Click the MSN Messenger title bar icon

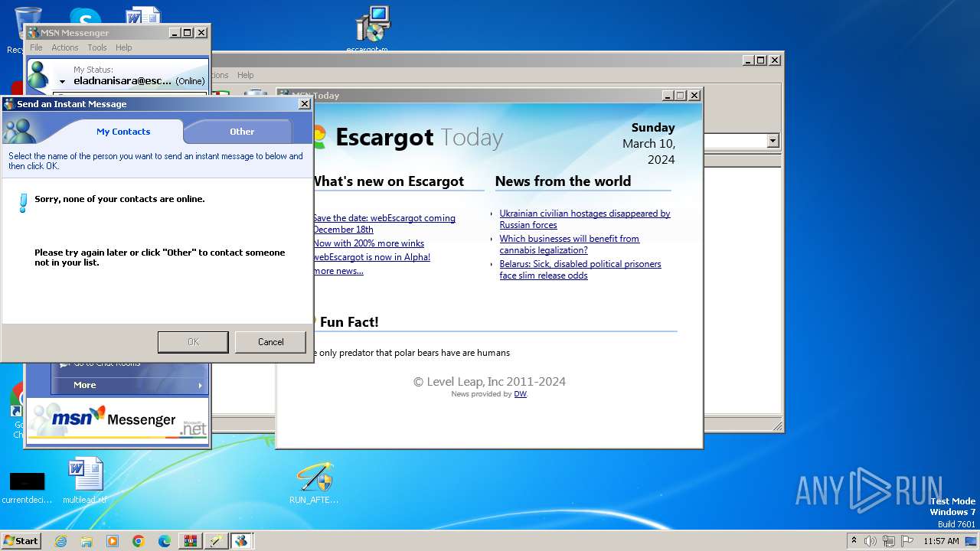(33, 33)
